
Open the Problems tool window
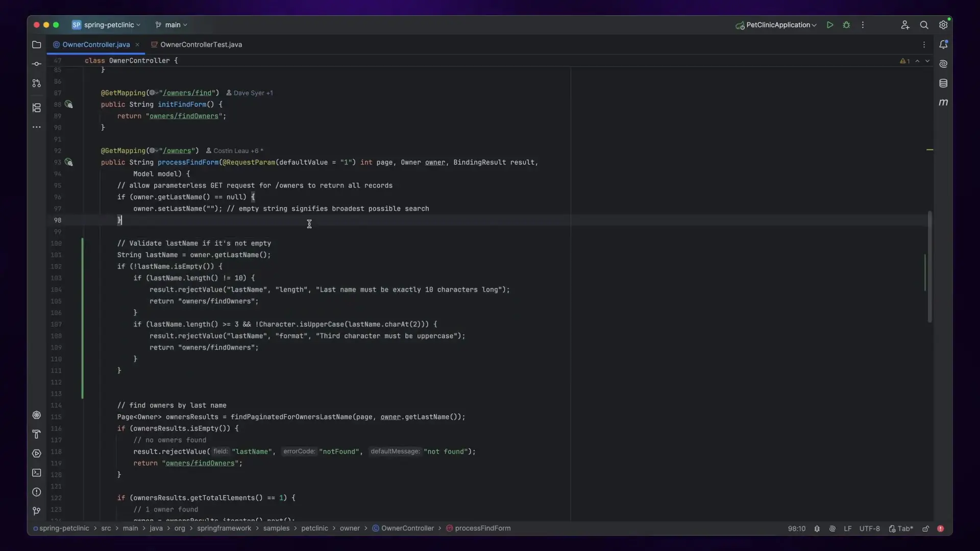pyautogui.click(x=36, y=492)
